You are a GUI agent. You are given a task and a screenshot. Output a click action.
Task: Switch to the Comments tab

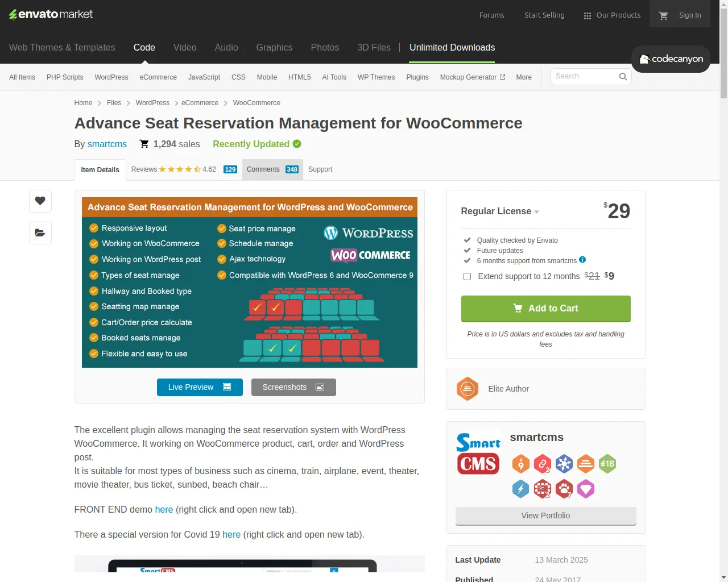point(272,169)
